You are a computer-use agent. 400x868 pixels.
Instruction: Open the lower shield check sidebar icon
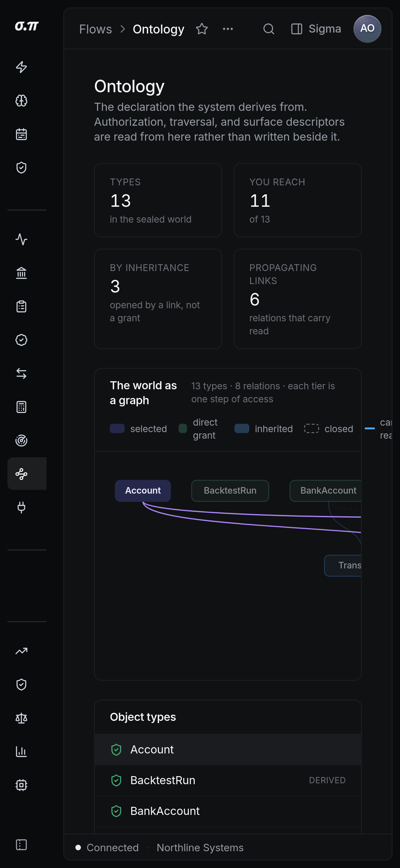21,685
